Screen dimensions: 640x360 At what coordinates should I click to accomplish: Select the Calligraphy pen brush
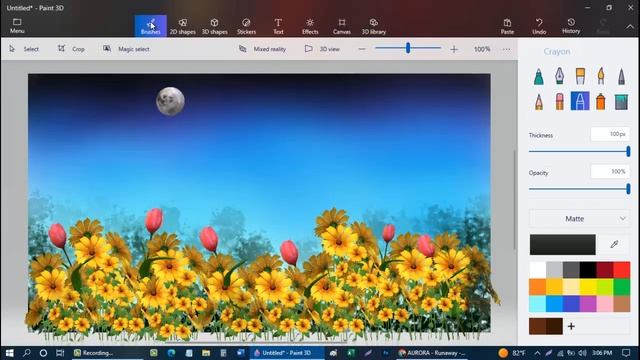(x=560, y=76)
